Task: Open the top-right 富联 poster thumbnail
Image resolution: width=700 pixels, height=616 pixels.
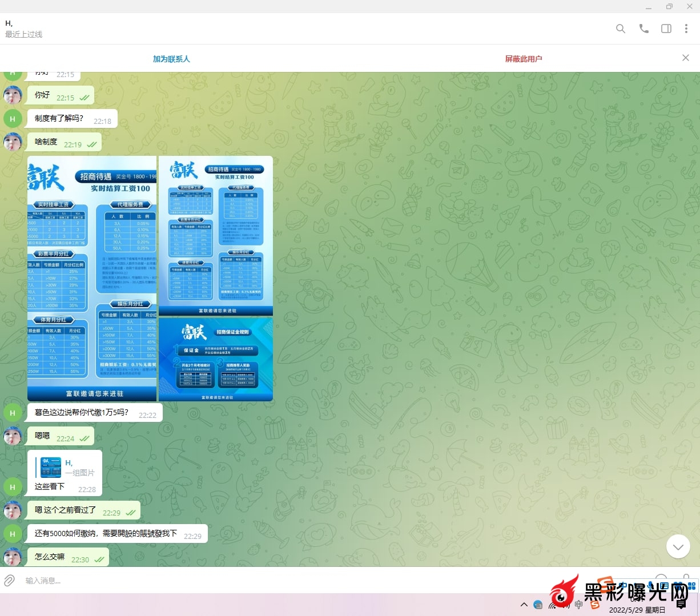Action: click(x=216, y=235)
